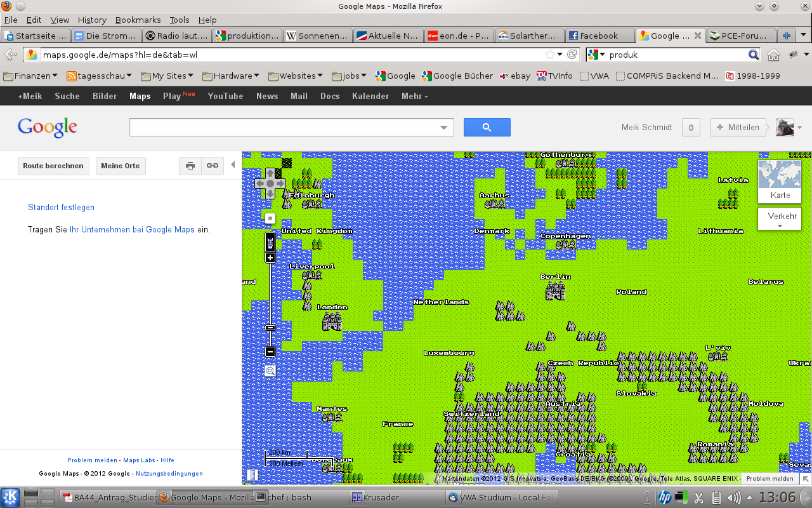Click the my-location dot button on map
This screenshot has height=508, width=812.
[x=270, y=218]
